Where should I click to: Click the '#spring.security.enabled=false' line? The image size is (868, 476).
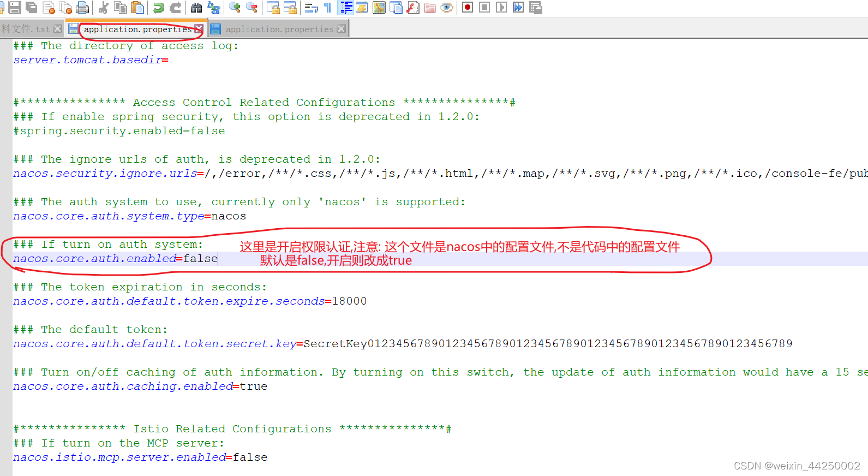[119, 131]
